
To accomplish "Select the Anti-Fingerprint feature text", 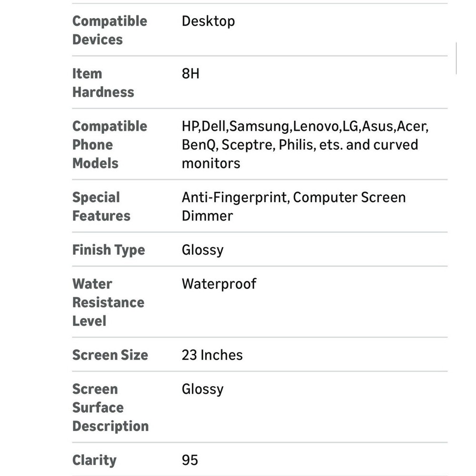I will point(235,198).
